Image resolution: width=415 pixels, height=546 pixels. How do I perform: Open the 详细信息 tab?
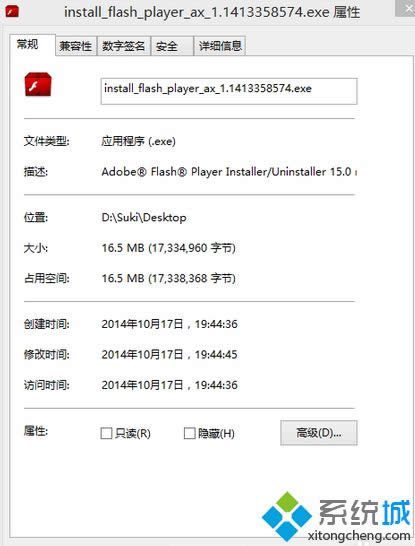[x=220, y=46]
